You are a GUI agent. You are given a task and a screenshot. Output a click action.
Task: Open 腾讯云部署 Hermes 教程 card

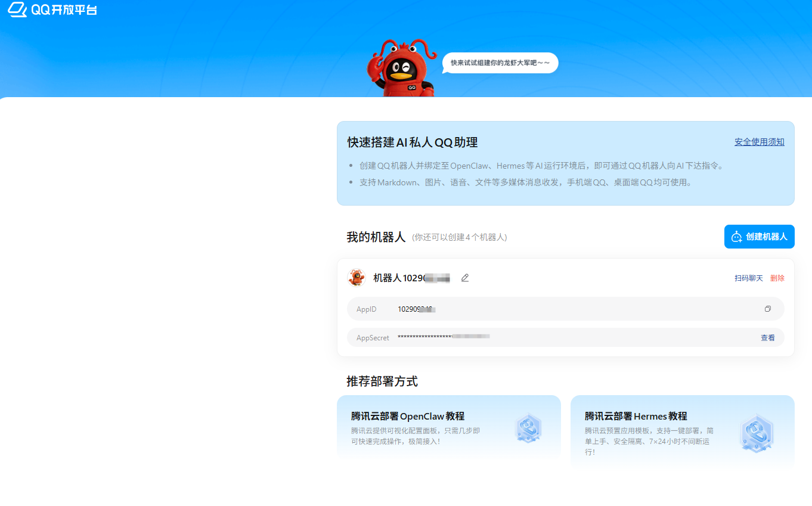pos(682,431)
